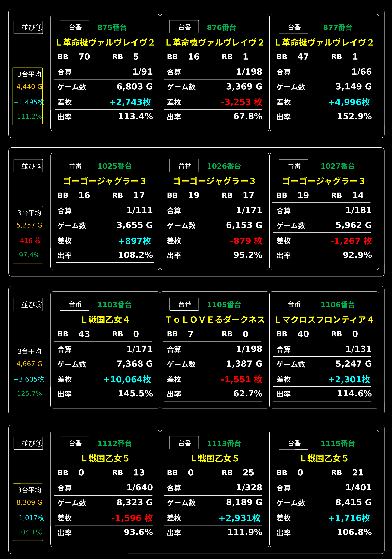Click the +2,931枚 difference value
Image resolution: width=392 pixels, height=559 pixels.
click(x=240, y=518)
